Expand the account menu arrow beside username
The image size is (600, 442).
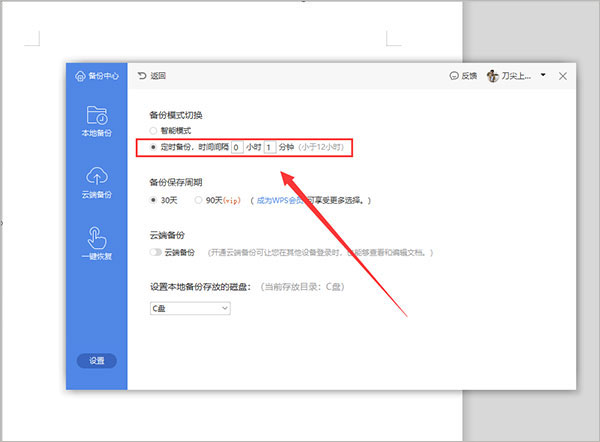[543, 76]
